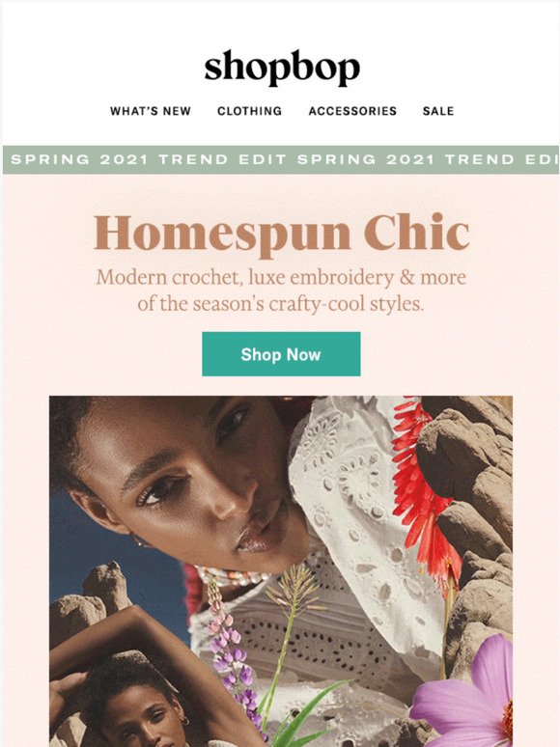Go to the Clothing section
Image resolution: width=560 pixels, height=747 pixels.
[249, 111]
